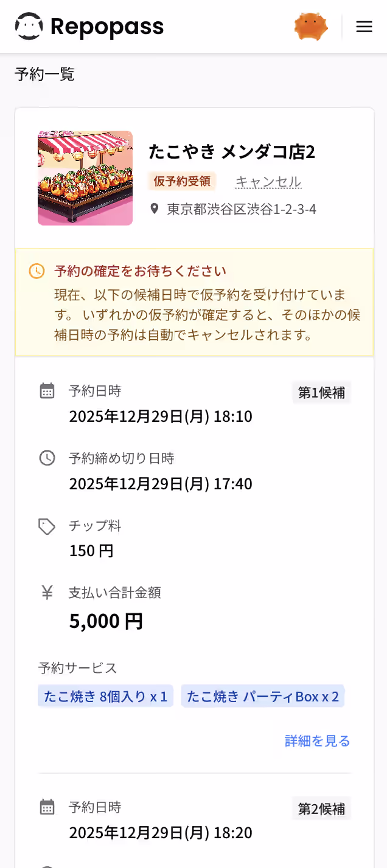Click the yen icon beside 支払い合計金額
Screen dimensions: 387x868
[47, 593]
